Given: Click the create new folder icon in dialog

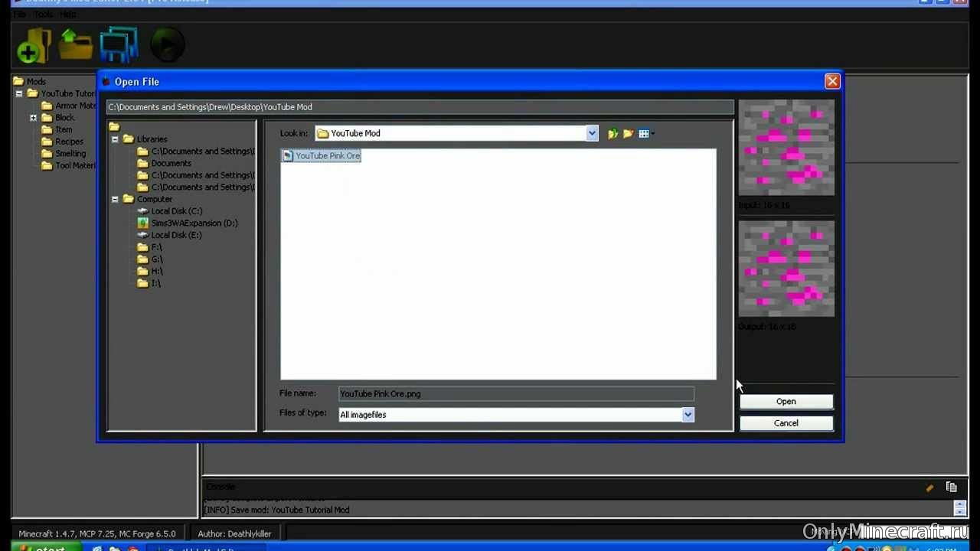Looking at the screenshot, I should click(628, 134).
